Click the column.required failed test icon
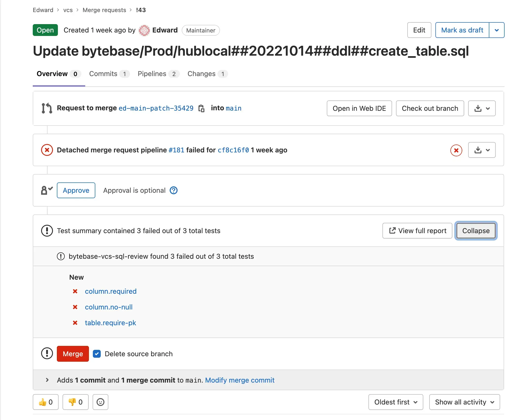 (x=75, y=291)
